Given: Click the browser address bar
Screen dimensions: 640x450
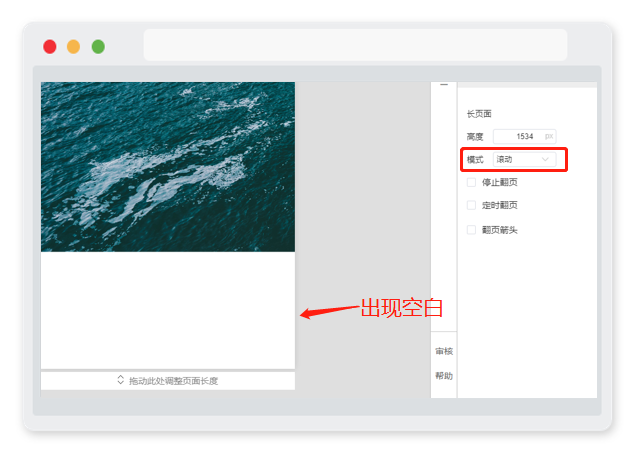Looking at the screenshot, I should click(x=355, y=45).
